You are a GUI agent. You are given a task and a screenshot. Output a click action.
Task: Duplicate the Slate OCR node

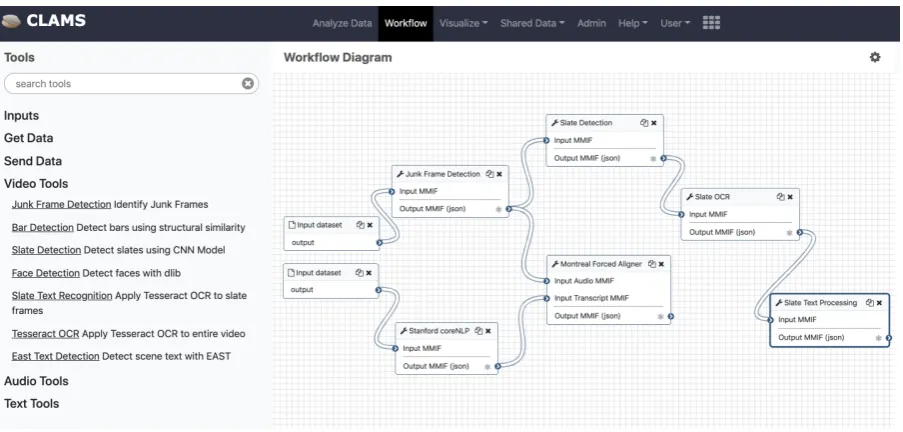coord(780,196)
